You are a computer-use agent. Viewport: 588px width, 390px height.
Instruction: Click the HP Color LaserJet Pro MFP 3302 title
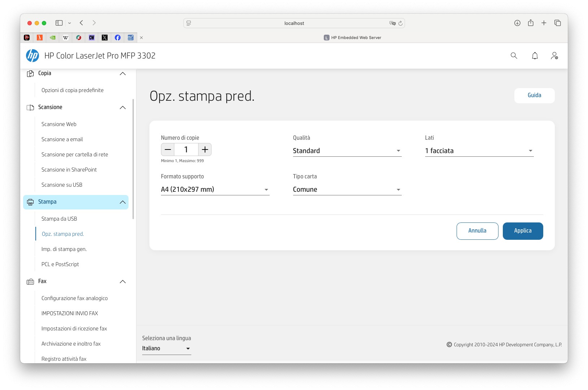[100, 56]
